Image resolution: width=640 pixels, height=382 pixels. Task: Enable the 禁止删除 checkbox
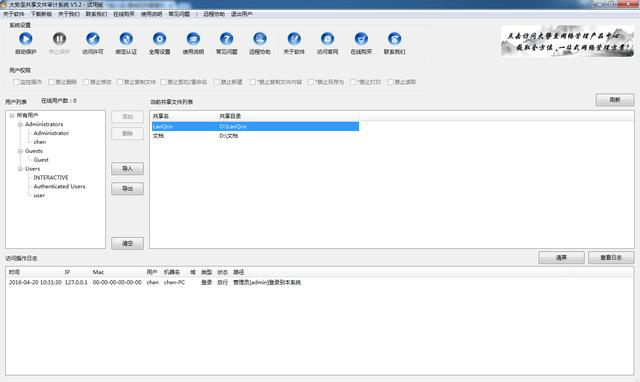[x=51, y=82]
